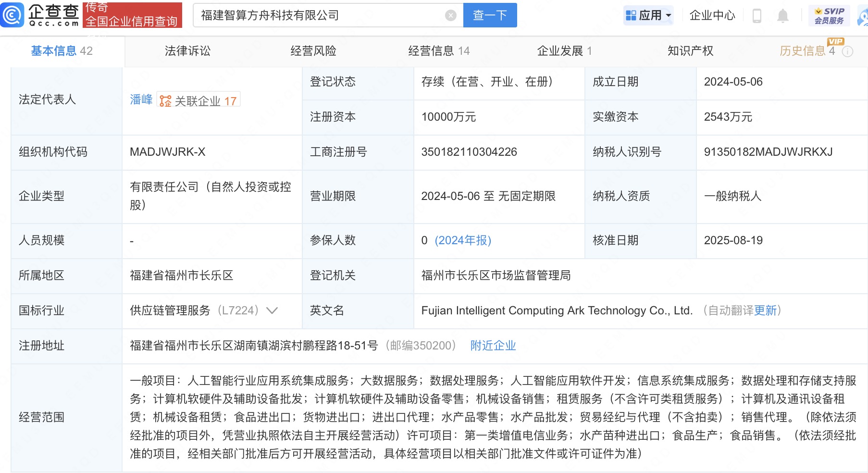Click the VIP badge on 历史信息
The width and height of the screenshot is (868, 473).
coord(836,41)
